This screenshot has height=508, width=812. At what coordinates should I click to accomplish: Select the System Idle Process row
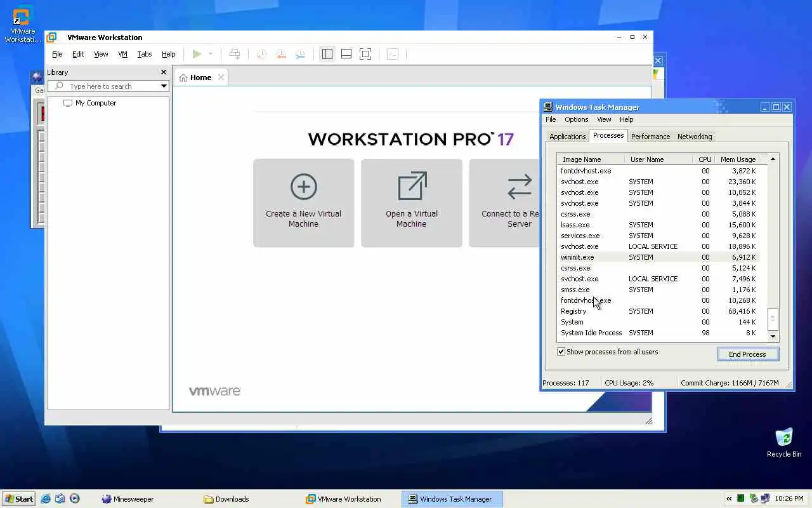(x=658, y=333)
